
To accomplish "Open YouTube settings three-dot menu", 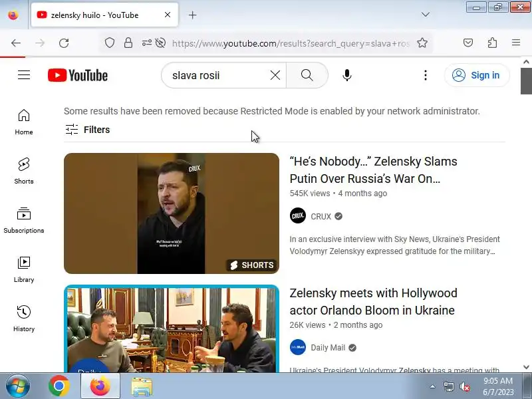I will pos(426,75).
